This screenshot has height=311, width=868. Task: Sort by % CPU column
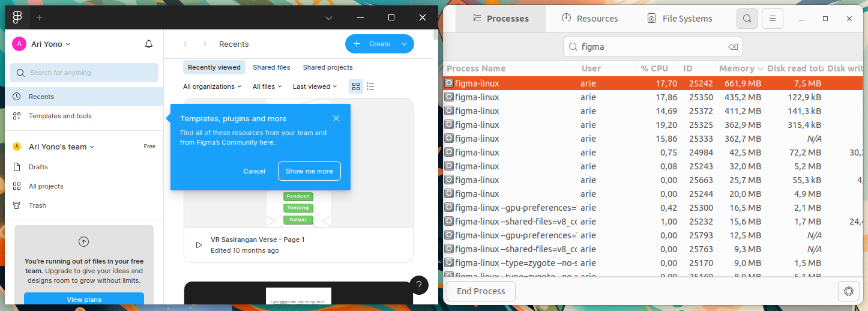[654, 68]
